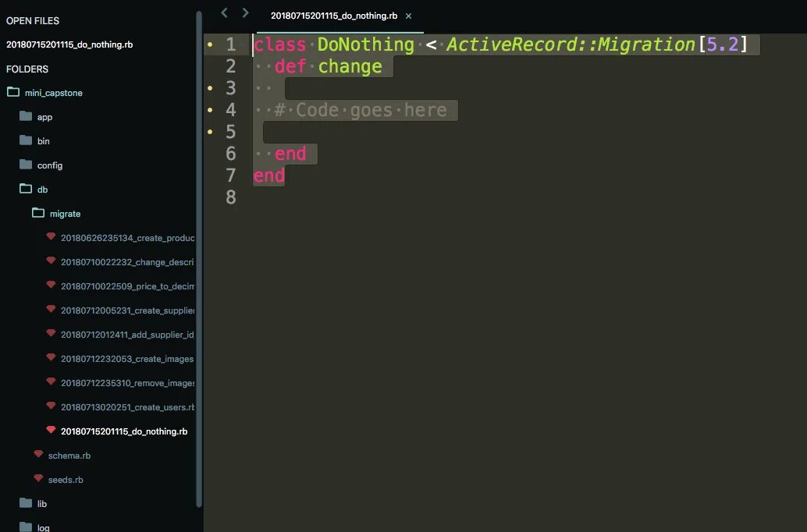Collapse the migrate folder icon
807x532 pixels.
click(x=38, y=213)
